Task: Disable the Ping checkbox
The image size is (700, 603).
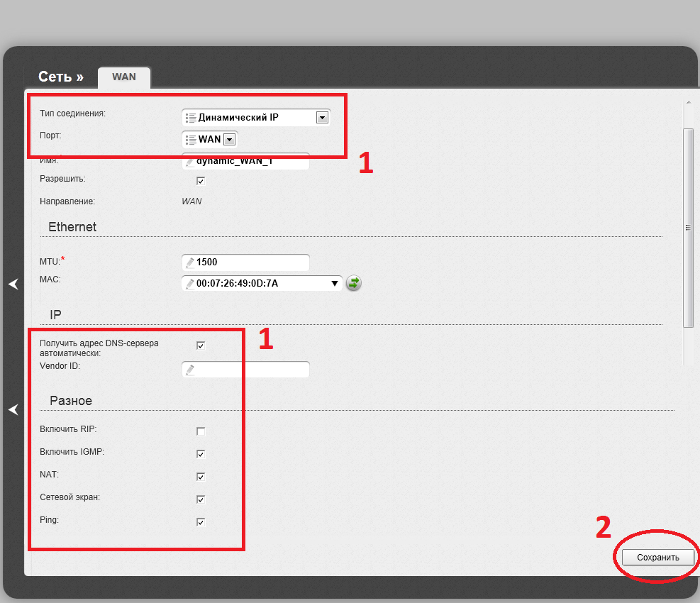Action: pyautogui.click(x=201, y=523)
